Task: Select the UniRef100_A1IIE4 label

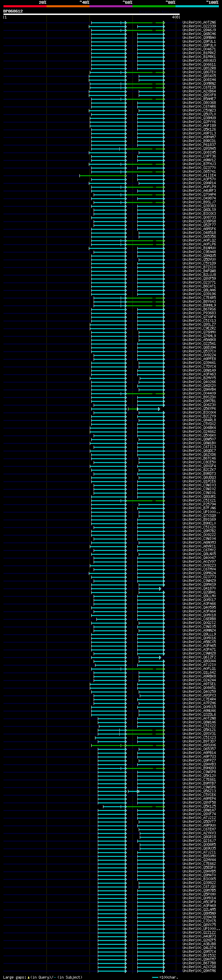Action: pyautogui.click(x=199, y=175)
